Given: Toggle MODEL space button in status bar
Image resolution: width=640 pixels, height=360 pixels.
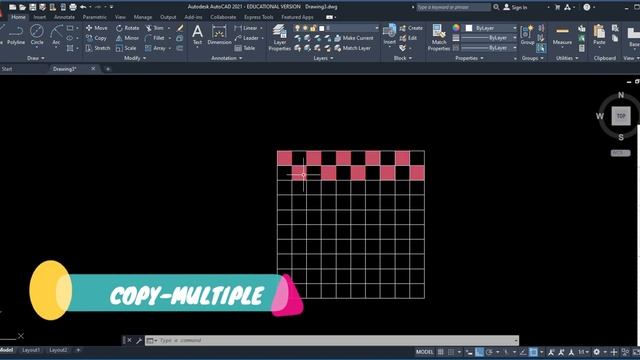Looking at the screenshot, I should click(x=424, y=352).
